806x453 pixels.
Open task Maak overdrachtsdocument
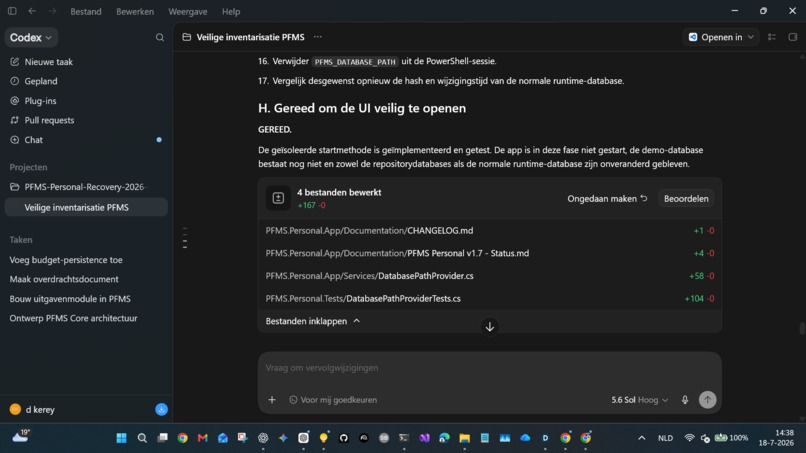64,279
